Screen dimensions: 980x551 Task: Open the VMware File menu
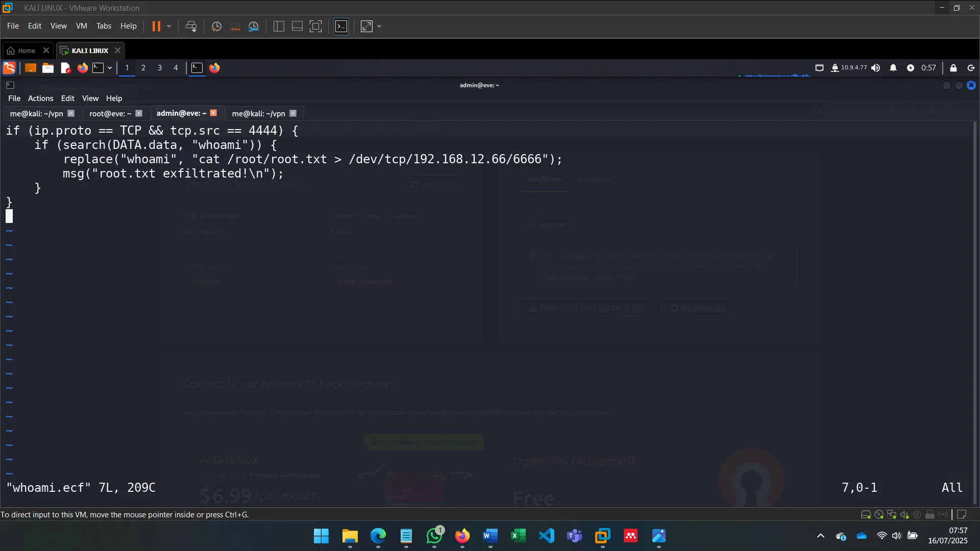(x=13, y=26)
